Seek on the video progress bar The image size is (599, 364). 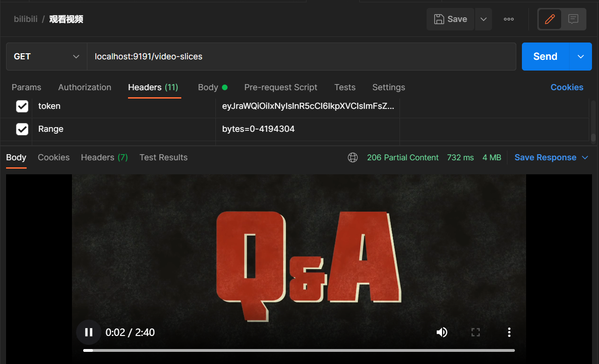(299, 350)
